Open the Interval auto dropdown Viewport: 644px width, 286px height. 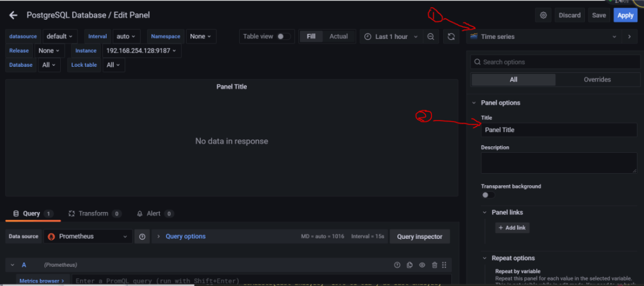tap(126, 36)
